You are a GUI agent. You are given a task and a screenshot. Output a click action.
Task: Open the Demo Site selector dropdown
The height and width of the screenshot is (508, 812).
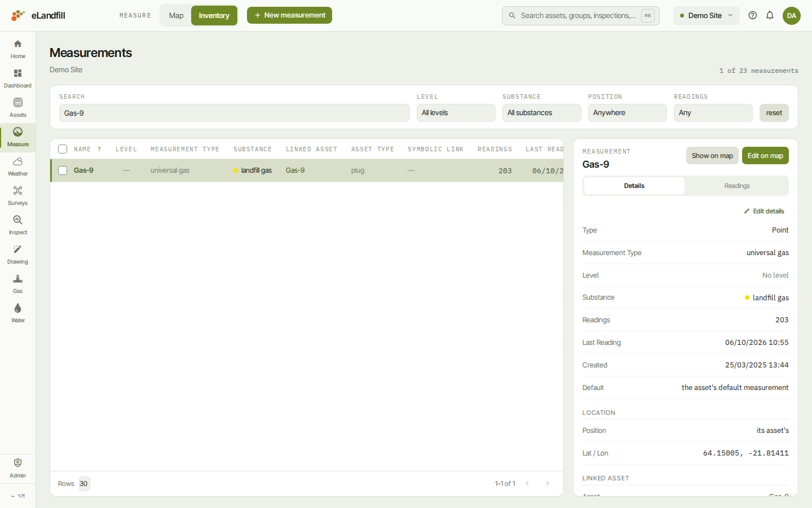pos(707,16)
